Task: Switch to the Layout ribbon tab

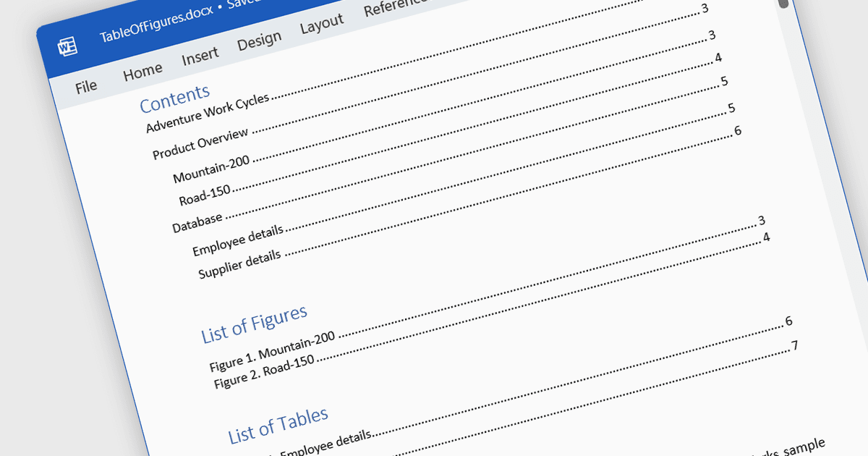Action: [x=322, y=25]
